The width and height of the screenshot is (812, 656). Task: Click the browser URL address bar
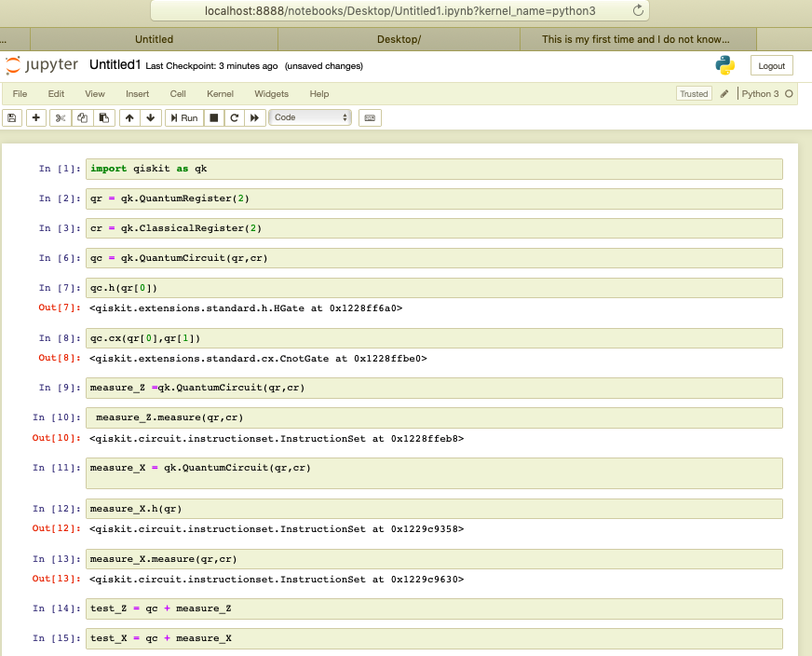click(399, 10)
